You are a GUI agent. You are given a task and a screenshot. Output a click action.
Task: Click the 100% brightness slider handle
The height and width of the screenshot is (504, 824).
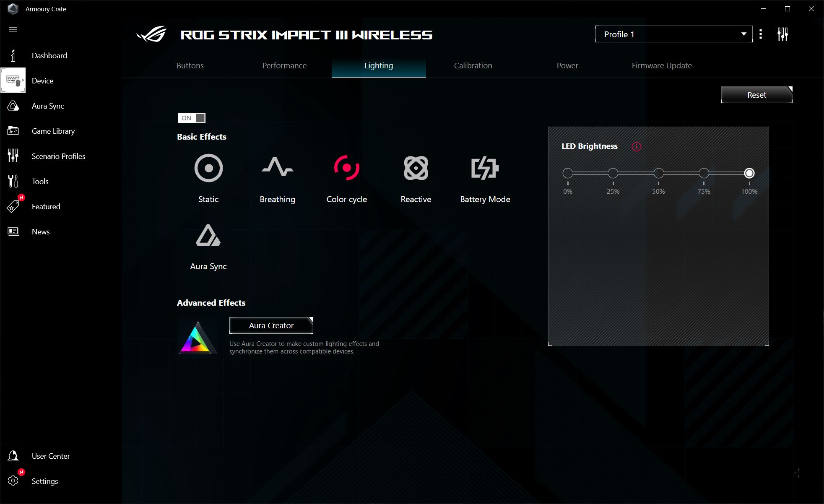point(749,173)
